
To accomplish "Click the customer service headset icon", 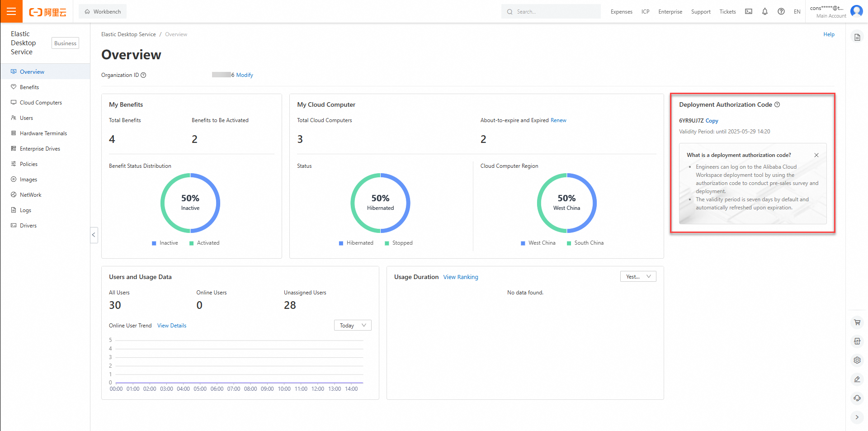I will point(857,398).
